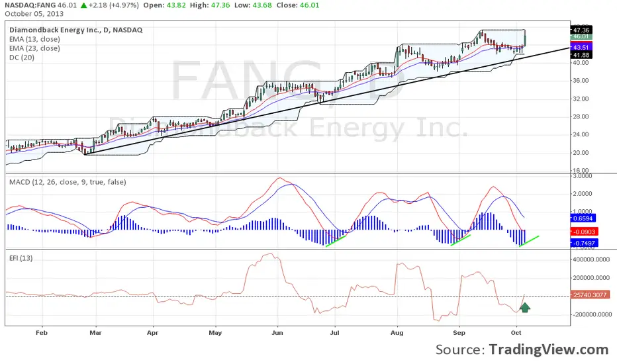Screen dimensions: 617x364
Task: Click the Sep label on time axis
Action: pyautogui.click(x=459, y=333)
